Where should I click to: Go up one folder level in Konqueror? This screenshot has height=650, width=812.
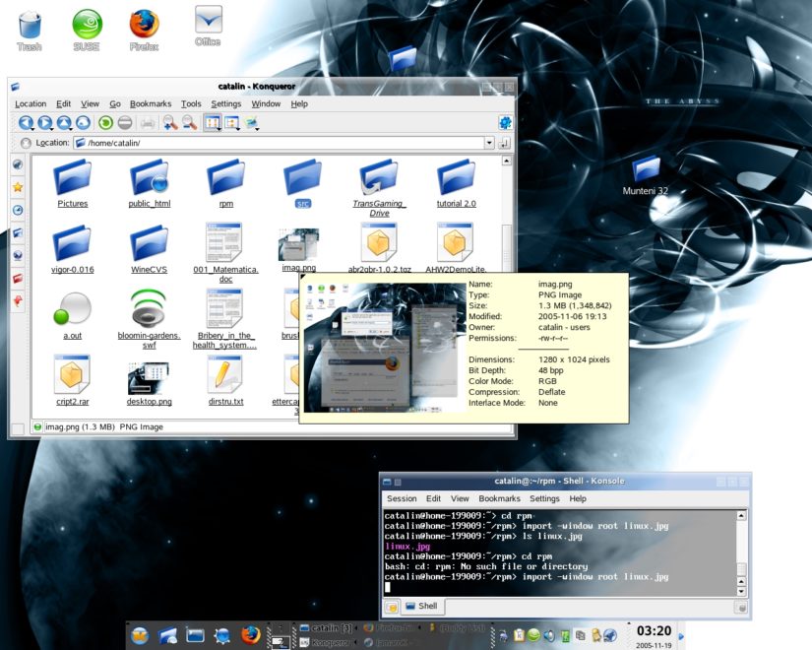[64, 123]
